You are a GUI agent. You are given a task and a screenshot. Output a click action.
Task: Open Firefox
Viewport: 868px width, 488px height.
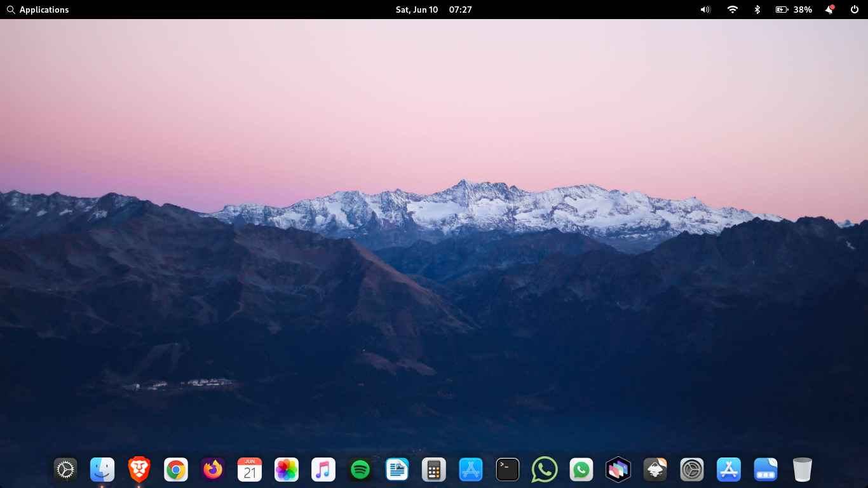pyautogui.click(x=213, y=469)
